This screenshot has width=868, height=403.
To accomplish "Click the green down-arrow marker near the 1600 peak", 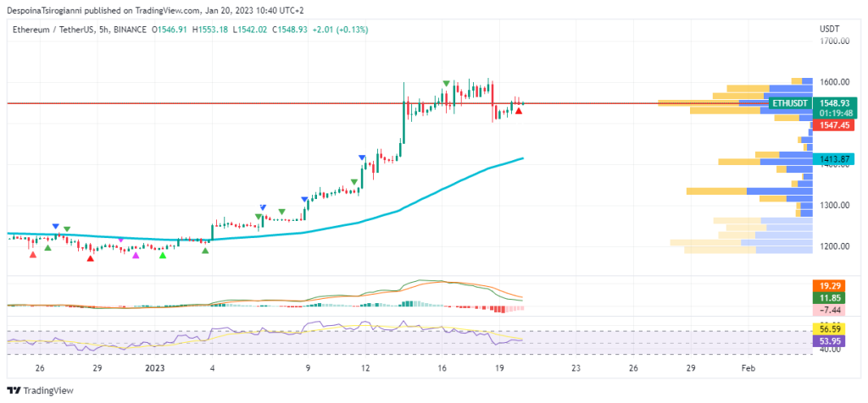I will click(446, 84).
